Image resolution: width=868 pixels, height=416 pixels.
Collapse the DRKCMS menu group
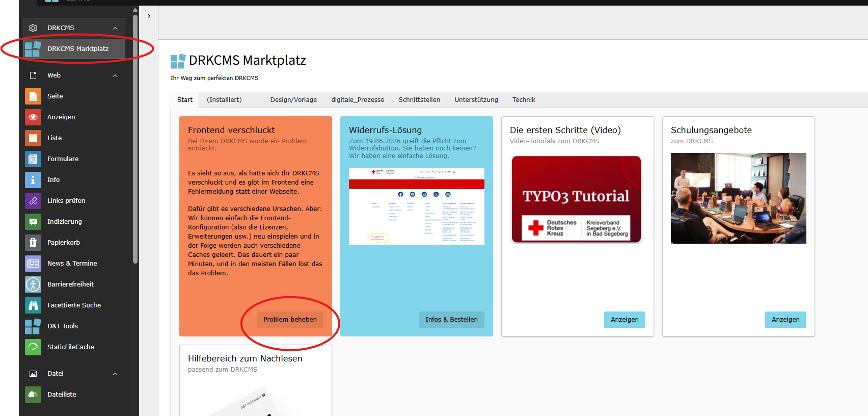coord(115,28)
